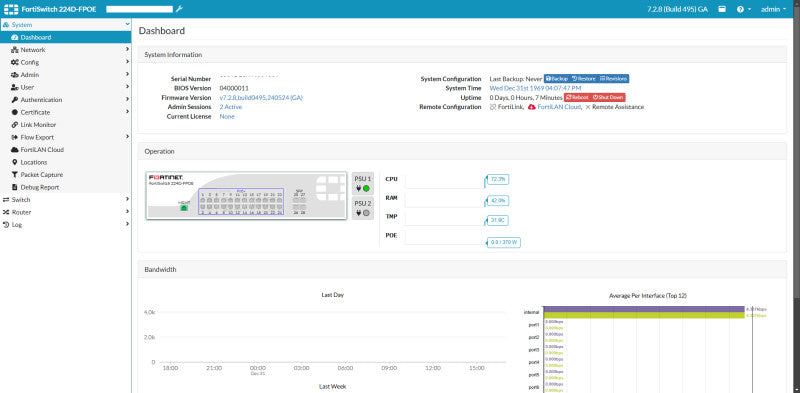Click the red Reboot button
The width and height of the screenshot is (800, 393).
tap(577, 97)
